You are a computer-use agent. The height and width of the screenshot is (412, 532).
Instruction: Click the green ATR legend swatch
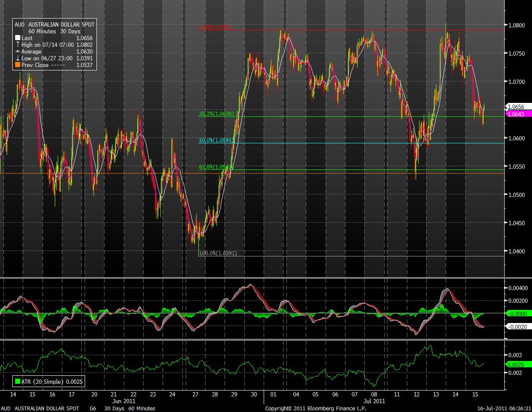tap(17, 382)
